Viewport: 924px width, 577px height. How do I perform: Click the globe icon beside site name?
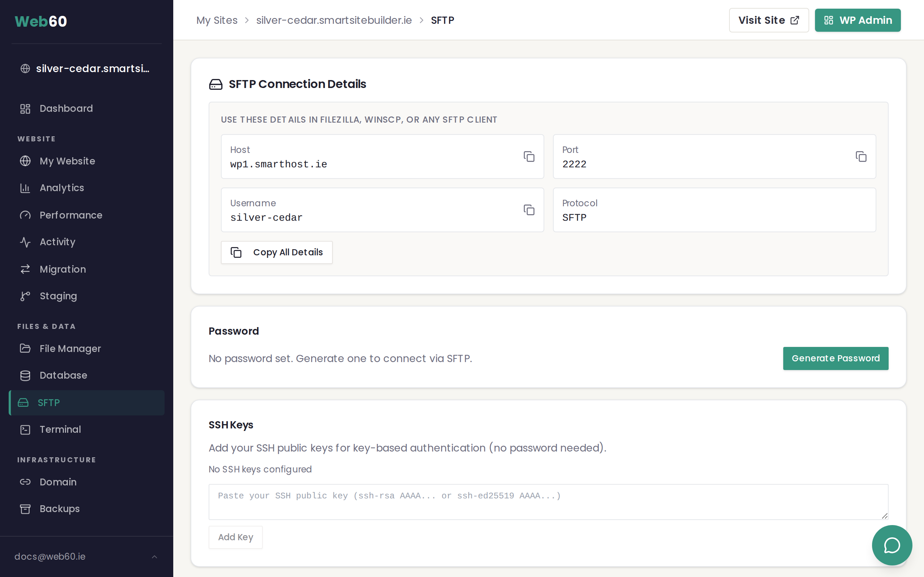[x=25, y=69]
